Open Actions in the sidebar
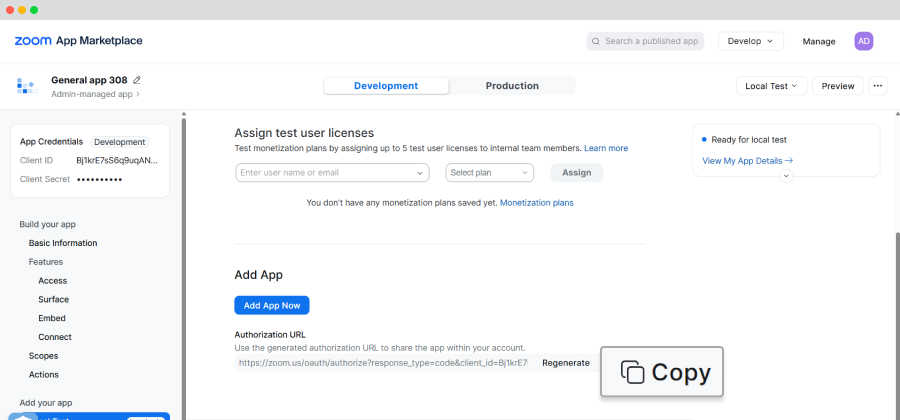The width and height of the screenshot is (900, 420). (x=44, y=375)
